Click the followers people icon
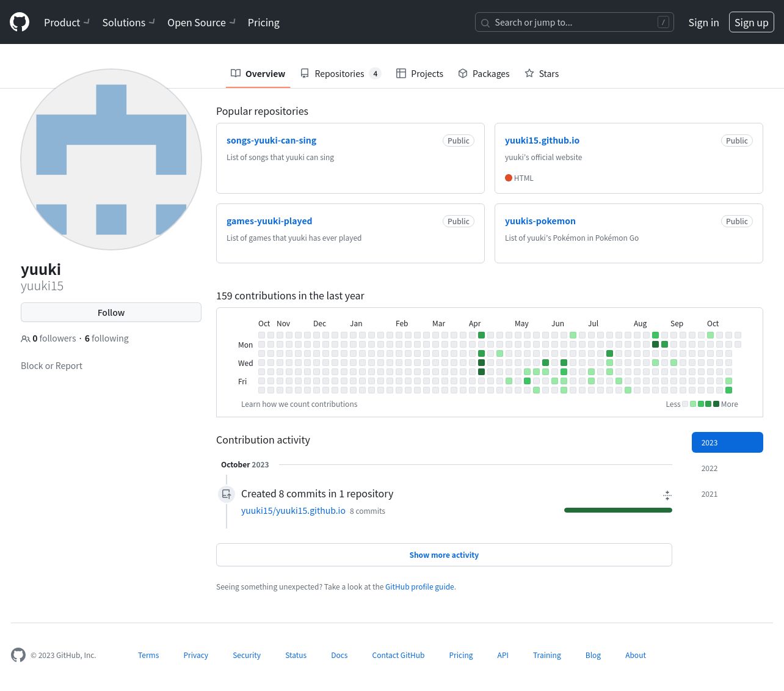 tap(26, 338)
